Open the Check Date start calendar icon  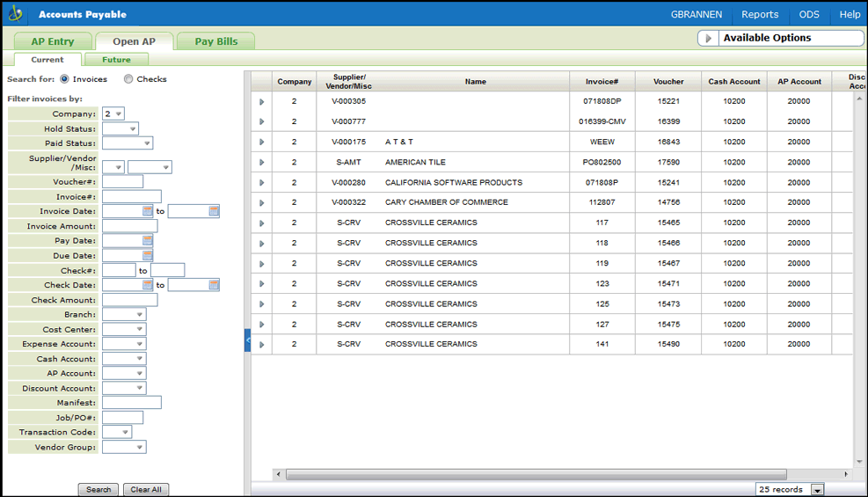(x=148, y=285)
